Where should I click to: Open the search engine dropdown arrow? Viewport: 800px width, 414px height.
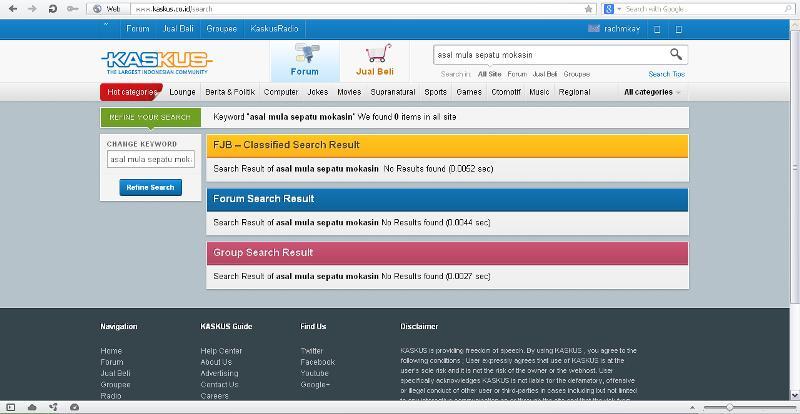(x=619, y=9)
